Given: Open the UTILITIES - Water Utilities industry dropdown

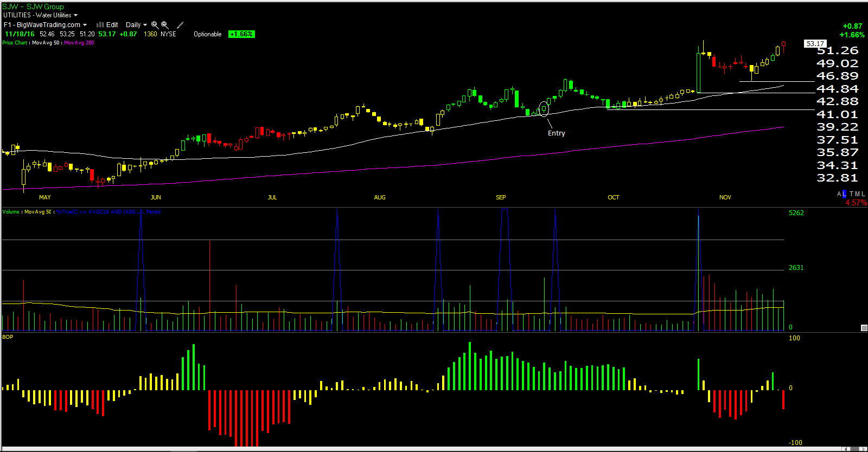Looking at the screenshot, I should click(41, 15).
